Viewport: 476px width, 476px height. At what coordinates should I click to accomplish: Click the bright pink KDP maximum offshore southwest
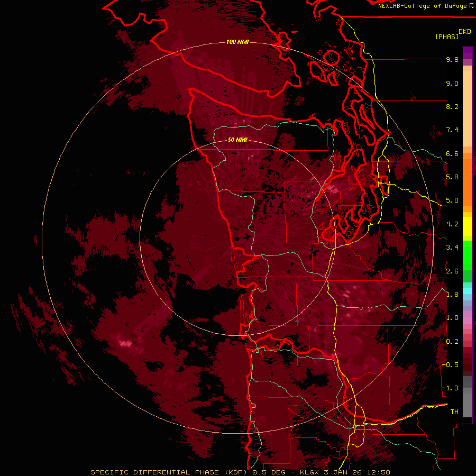(x=126, y=343)
